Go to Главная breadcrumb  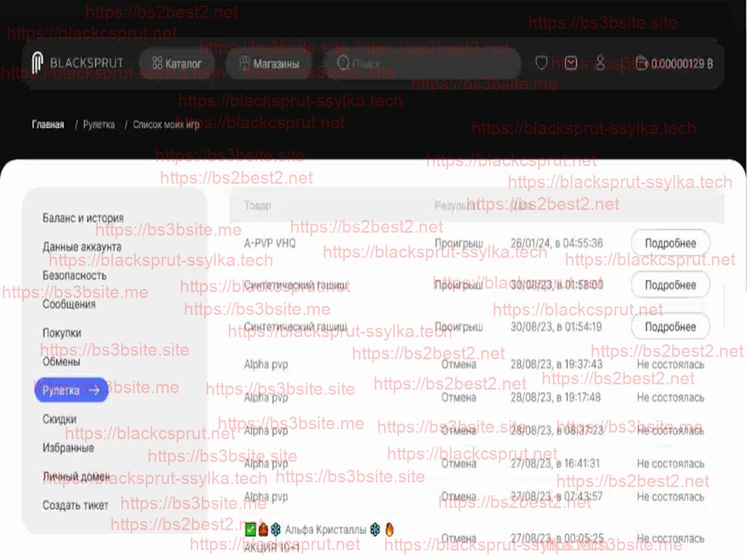click(48, 124)
